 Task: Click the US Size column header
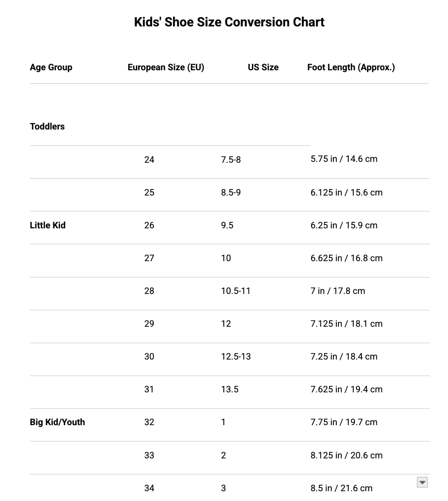[263, 67]
